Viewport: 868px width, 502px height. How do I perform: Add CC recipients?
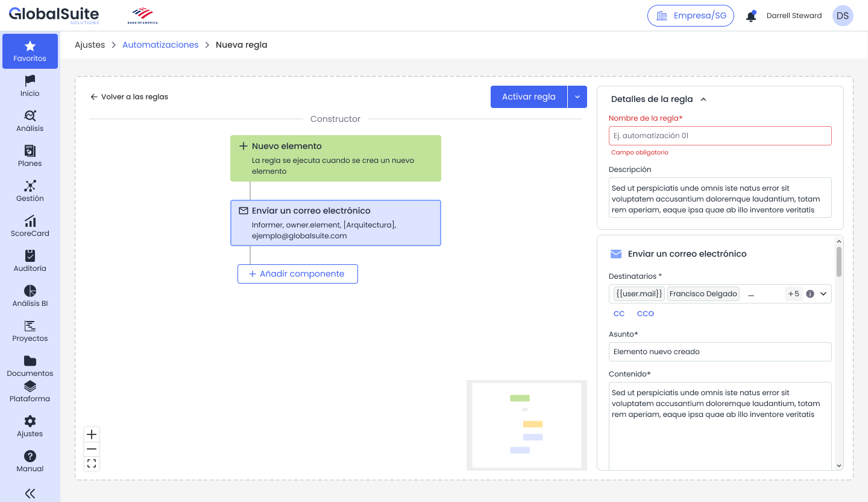coord(619,314)
